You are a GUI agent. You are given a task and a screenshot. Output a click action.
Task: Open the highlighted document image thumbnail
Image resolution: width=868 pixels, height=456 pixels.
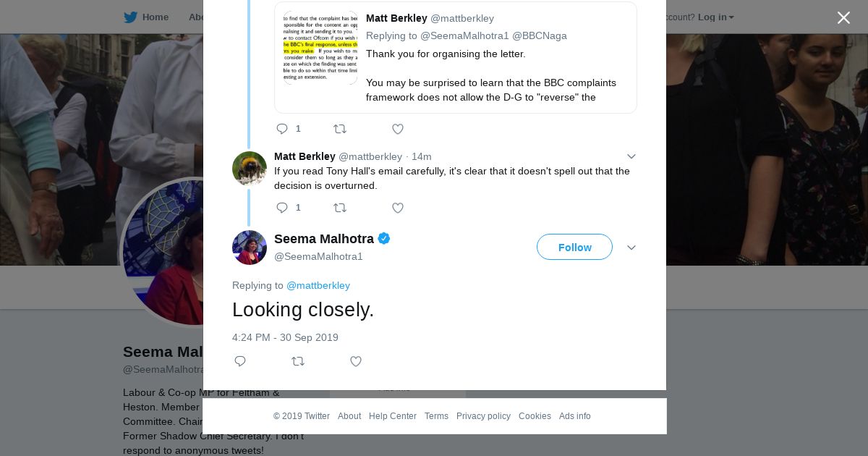(320, 48)
